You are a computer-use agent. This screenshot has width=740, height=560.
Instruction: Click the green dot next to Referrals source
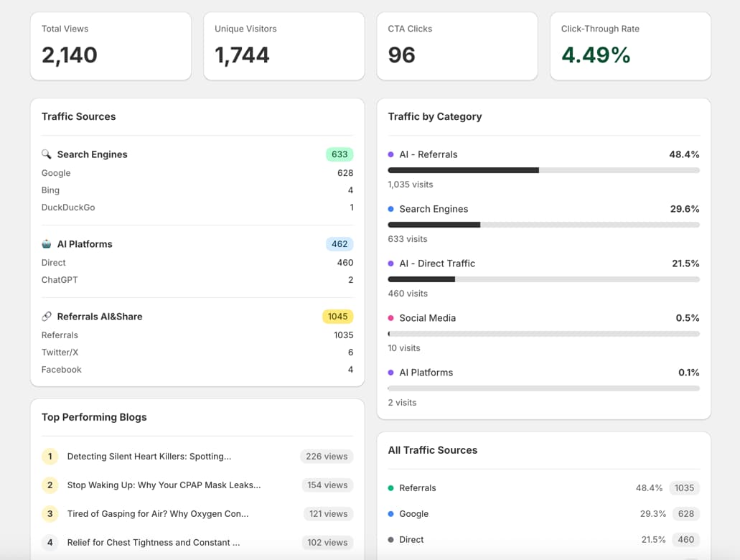[x=393, y=487]
